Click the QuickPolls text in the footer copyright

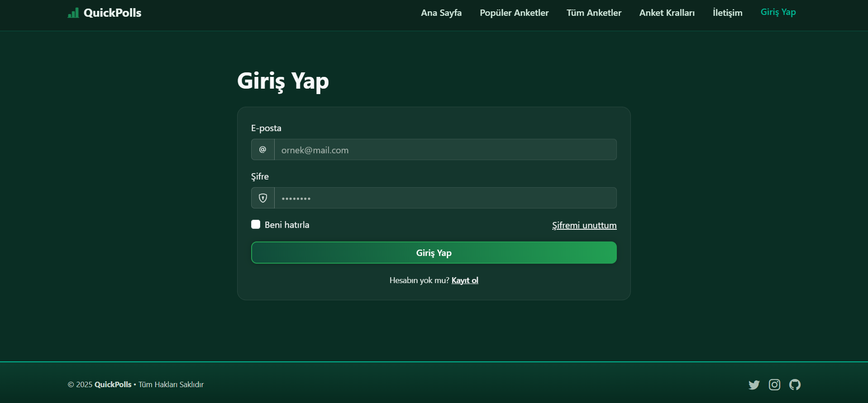tap(113, 384)
